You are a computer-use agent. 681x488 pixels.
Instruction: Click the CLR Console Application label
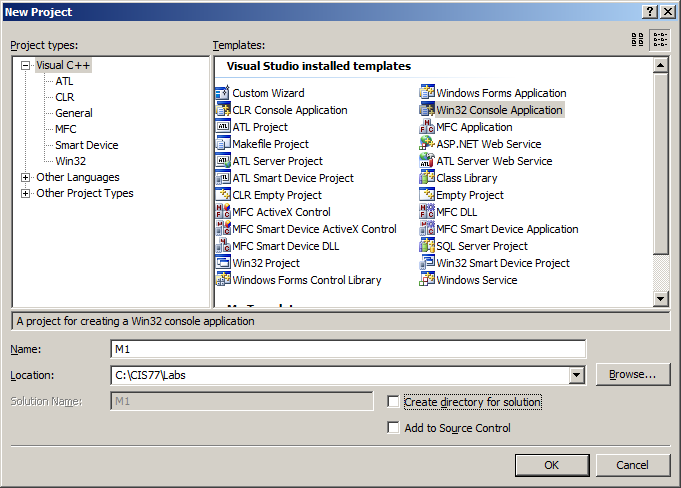tap(290, 110)
